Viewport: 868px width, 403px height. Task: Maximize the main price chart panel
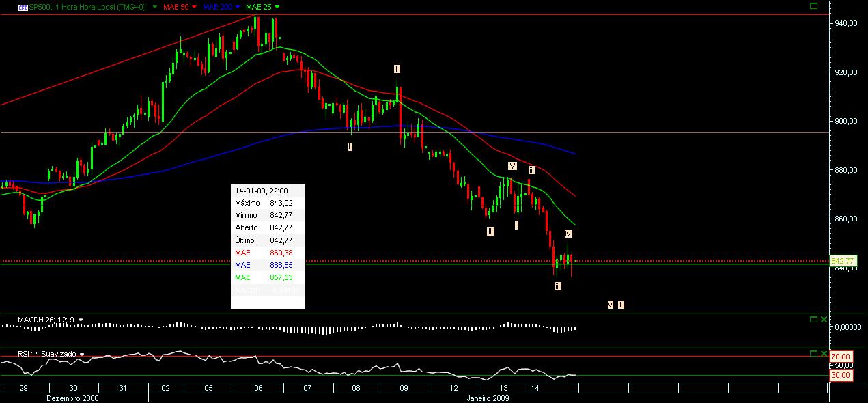point(813,5)
